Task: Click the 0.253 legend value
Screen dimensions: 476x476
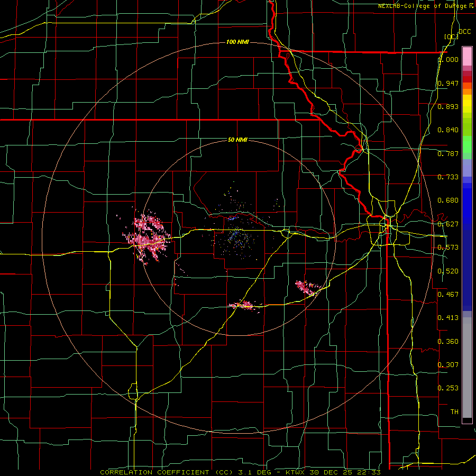Action: coord(448,388)
